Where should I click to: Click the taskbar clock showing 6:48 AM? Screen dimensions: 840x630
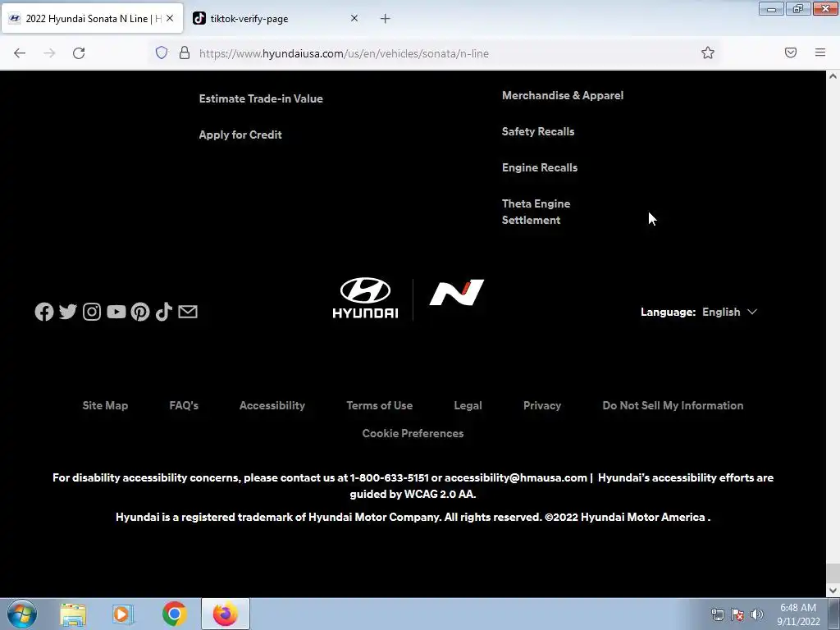798,614
